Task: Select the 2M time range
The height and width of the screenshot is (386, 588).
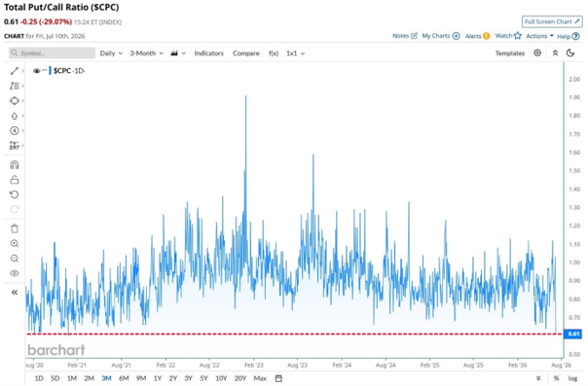Action: pyautogui.click(x=89, y=378)
